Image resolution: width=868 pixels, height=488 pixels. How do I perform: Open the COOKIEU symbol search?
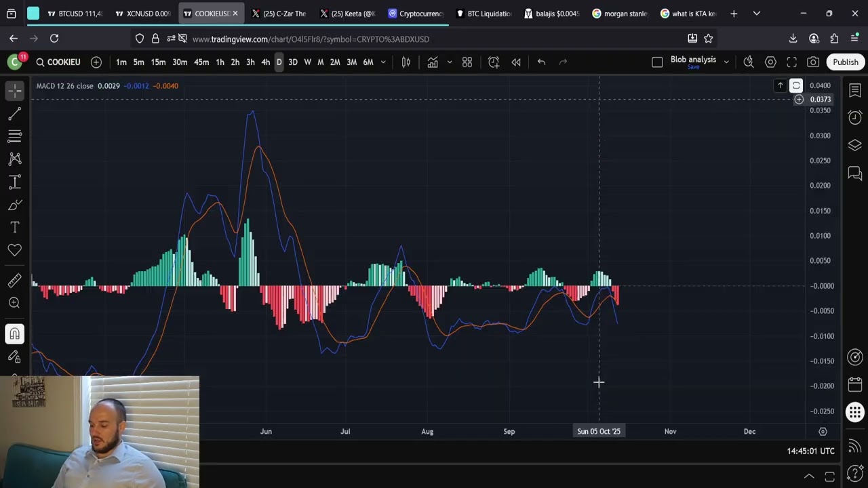pyautogui.click(x=58, y=62)
